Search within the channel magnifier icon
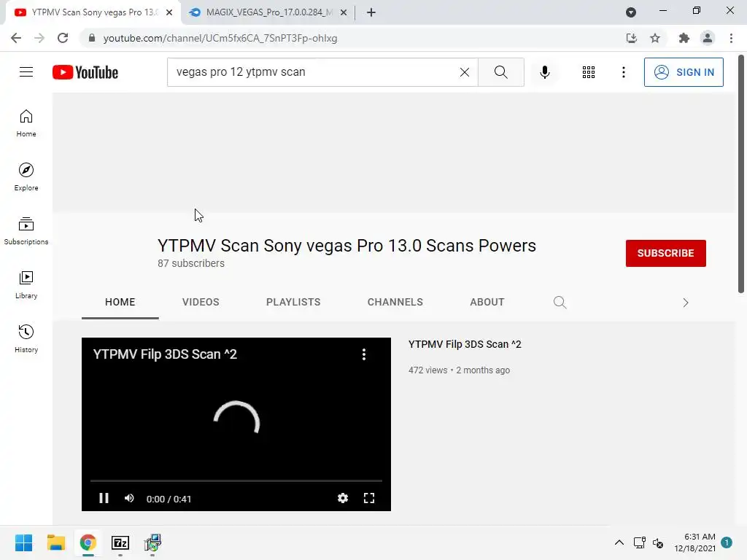The image size is (747, 560). tap(560, 303)
